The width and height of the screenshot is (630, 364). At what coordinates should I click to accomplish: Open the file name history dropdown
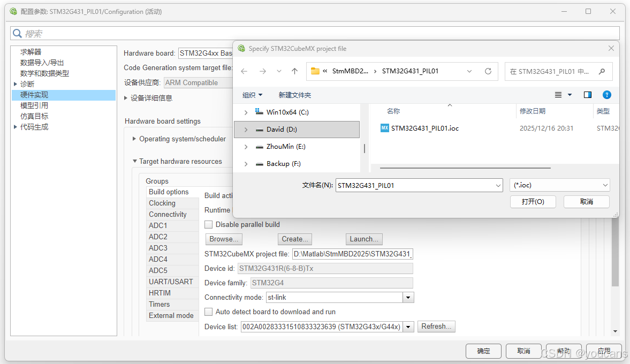498,185
